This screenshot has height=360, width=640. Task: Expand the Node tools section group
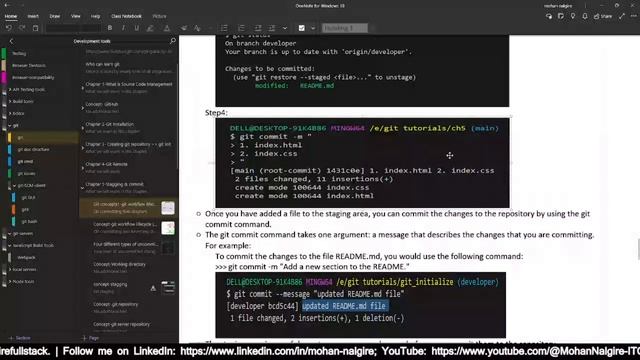pos(10,282)
